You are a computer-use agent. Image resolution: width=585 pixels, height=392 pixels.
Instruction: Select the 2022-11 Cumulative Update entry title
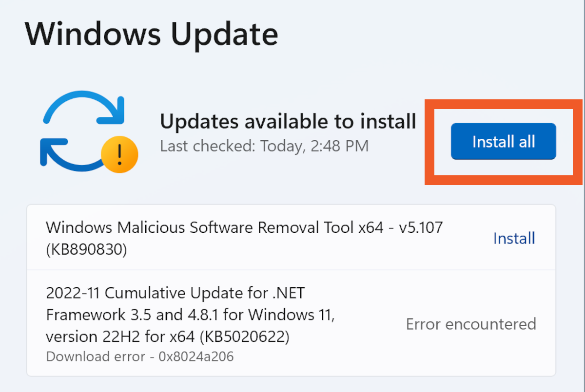pos(175,293)
